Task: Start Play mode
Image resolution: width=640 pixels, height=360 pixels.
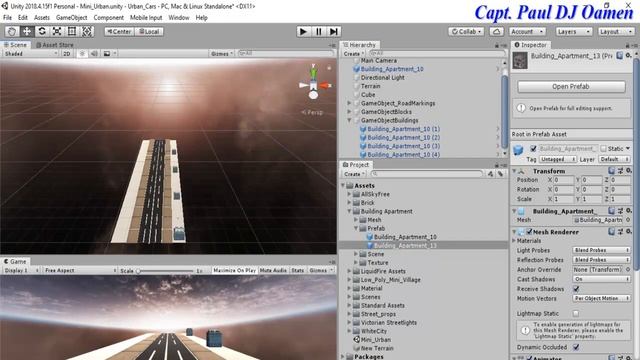Action: 303,31
